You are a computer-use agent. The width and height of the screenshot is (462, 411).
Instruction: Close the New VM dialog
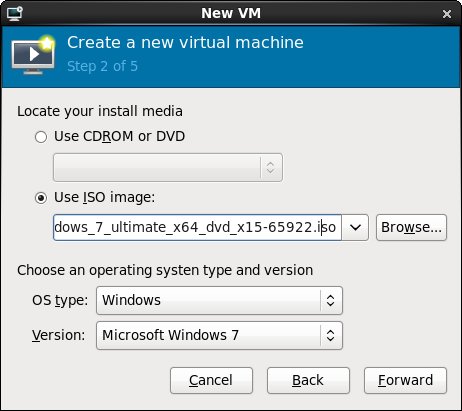(x=447, y=14)
